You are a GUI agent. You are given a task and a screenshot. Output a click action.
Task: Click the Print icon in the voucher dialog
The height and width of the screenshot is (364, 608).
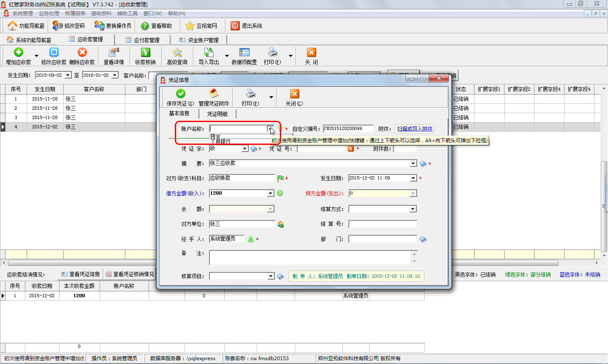click(x=251, y=94)
